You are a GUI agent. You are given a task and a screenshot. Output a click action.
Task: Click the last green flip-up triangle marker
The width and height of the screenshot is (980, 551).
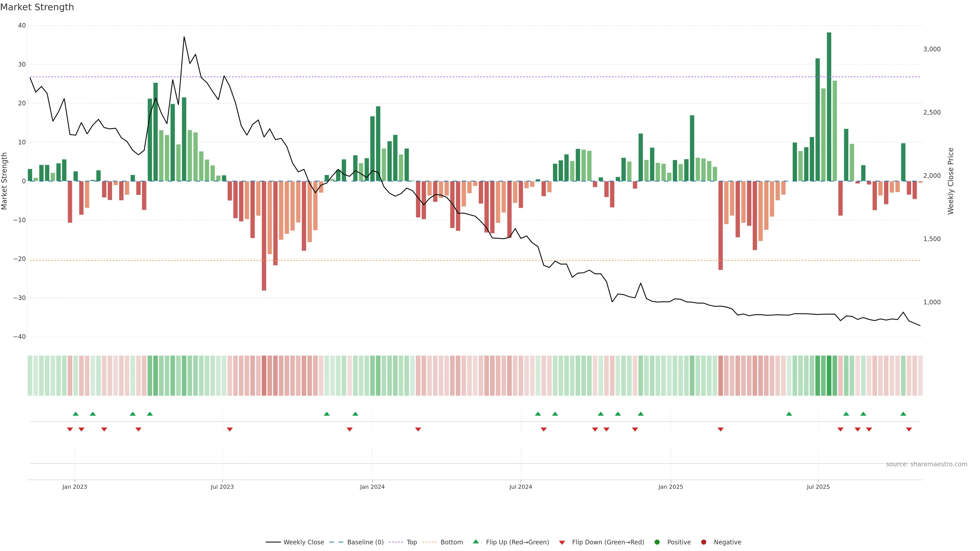coord(903,414)
